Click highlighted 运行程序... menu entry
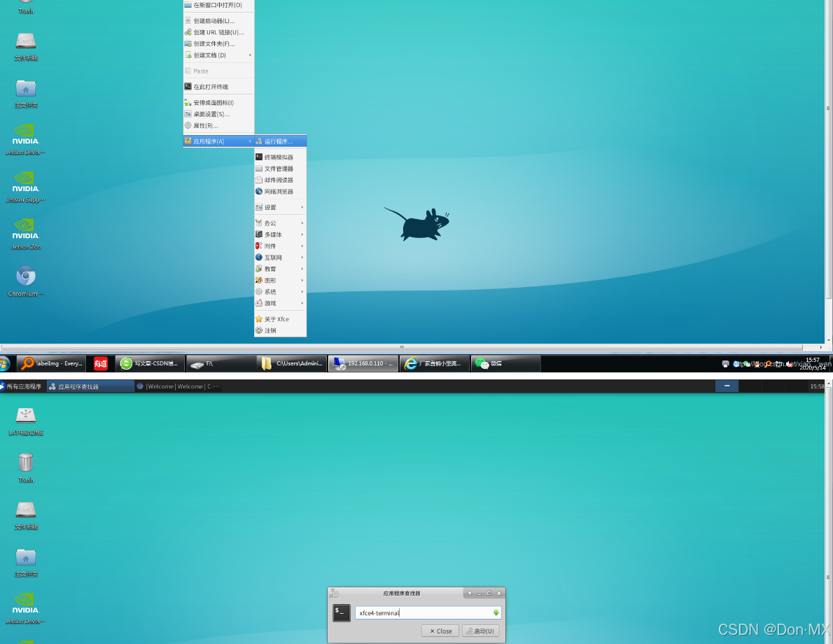 [280, 141]
